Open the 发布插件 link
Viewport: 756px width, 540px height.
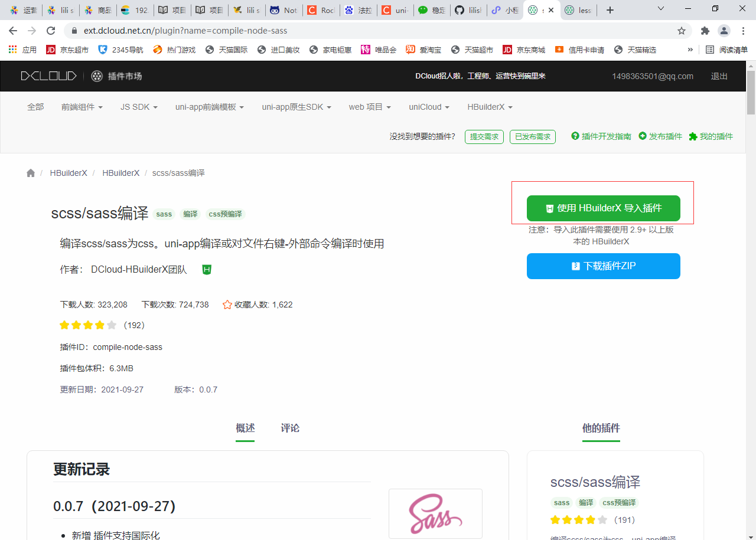tap(660, 136)
